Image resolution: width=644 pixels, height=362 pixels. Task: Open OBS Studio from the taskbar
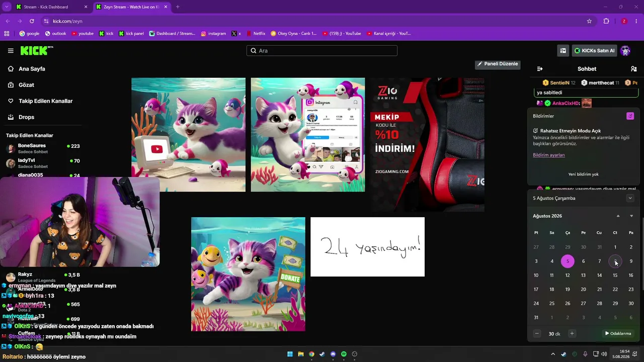pyautogui.click(x=355, y=354)
